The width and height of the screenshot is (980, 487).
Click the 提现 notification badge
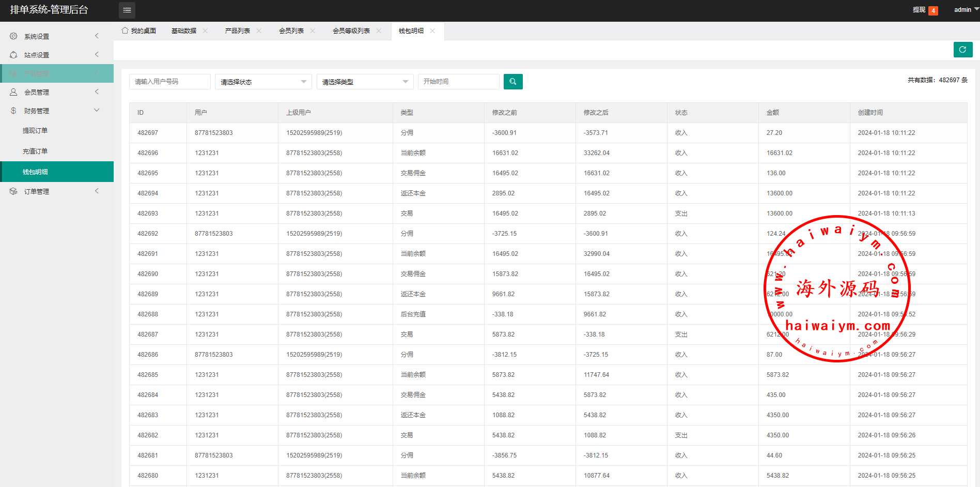933,10
